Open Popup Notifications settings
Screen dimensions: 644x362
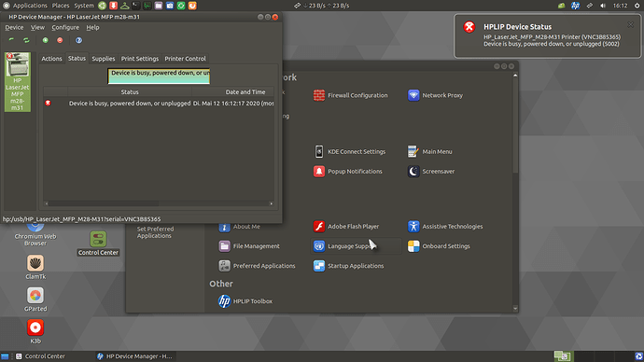pyautogui.click(x=348, y=171)
